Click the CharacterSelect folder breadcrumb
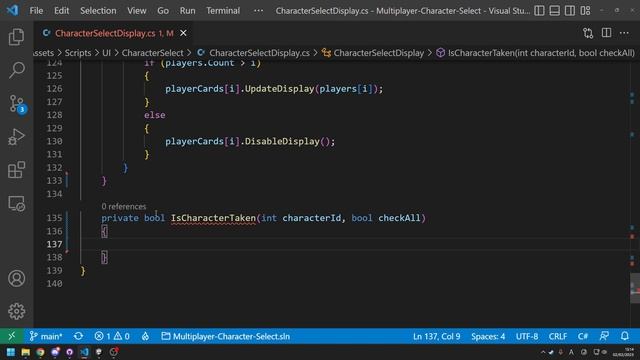 pos(152,53)
